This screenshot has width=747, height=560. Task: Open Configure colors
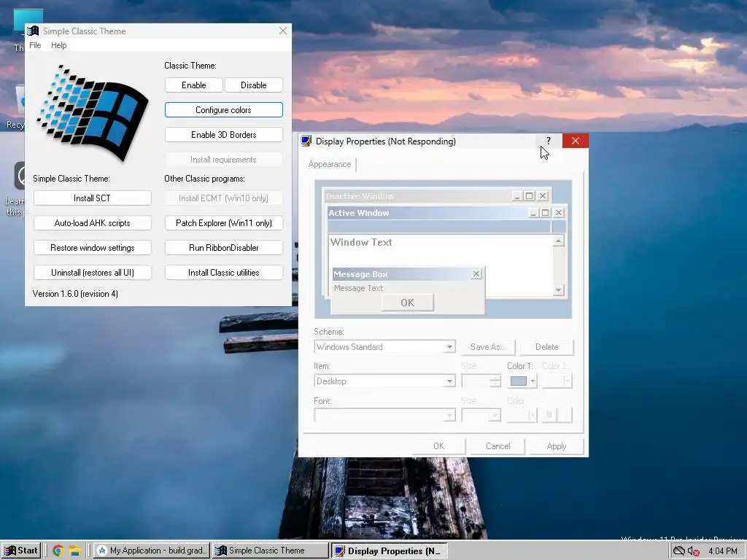223,110
